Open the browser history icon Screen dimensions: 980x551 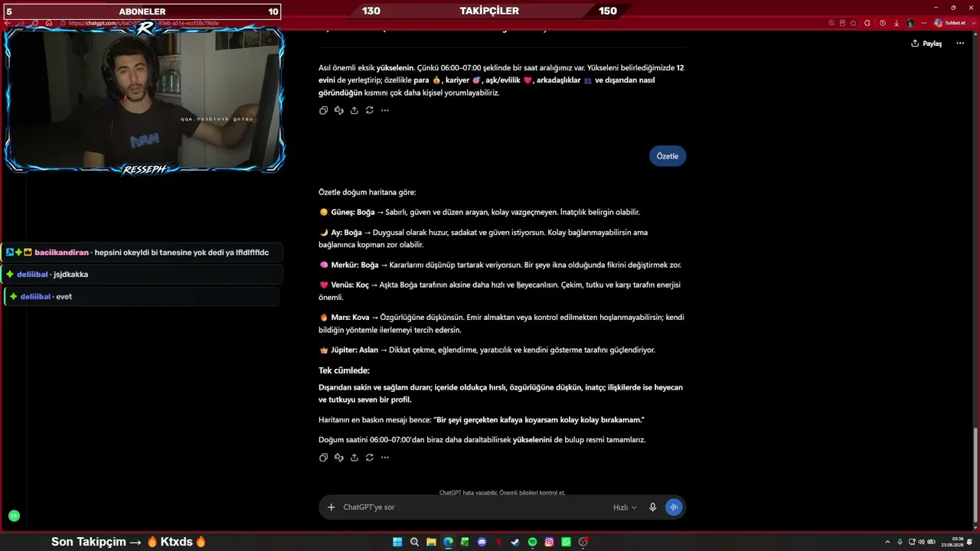click(883, 23)
